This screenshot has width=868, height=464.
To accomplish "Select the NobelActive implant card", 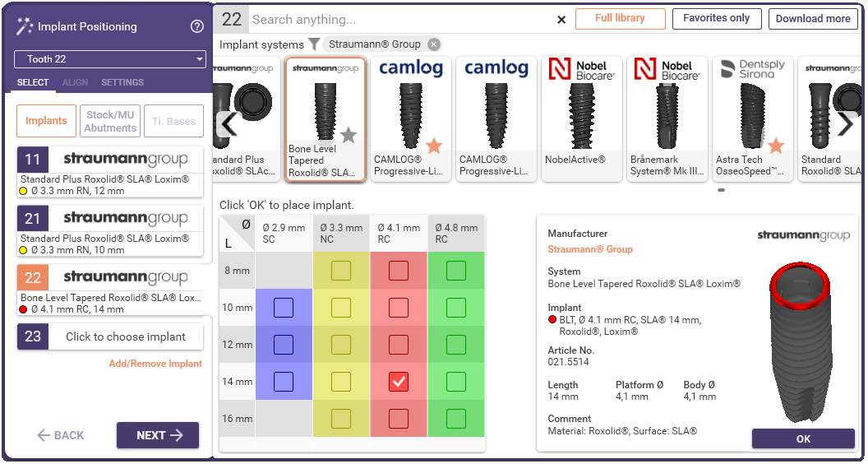I will [x=581, y=119].
